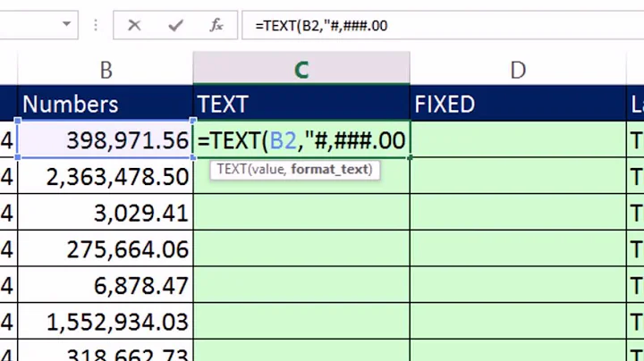Select the cell with value 3,029.41
This screenshot has height=361, width=644.
(x=106, y=214)
